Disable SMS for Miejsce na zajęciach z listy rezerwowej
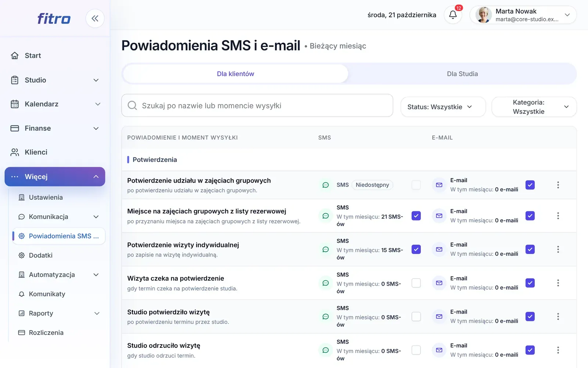Viewport: 588px width, 368px height. tap(416, 216)
